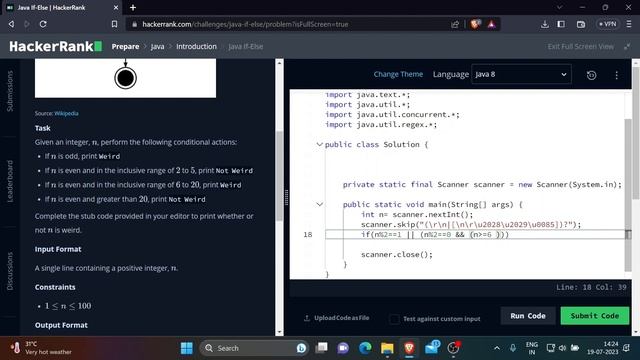Go to Java breadcrumb
Screen dimensions: 640x360
click(158, 47)
